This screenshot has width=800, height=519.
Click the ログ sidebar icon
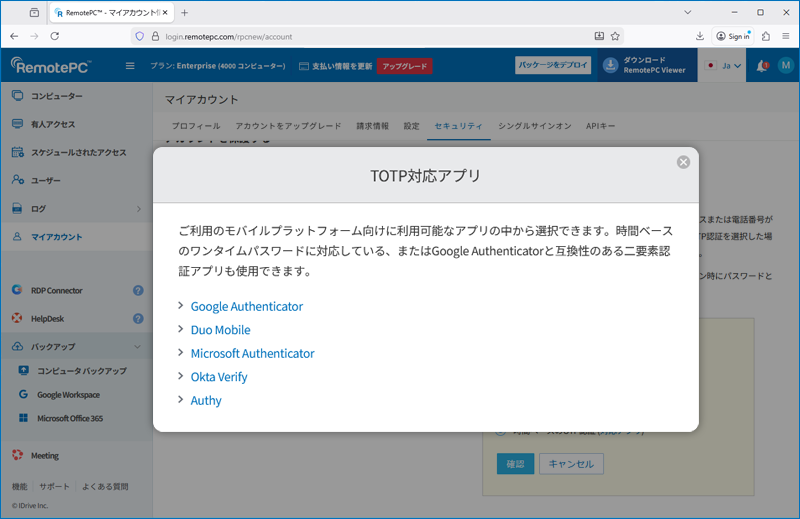[17, 208]
